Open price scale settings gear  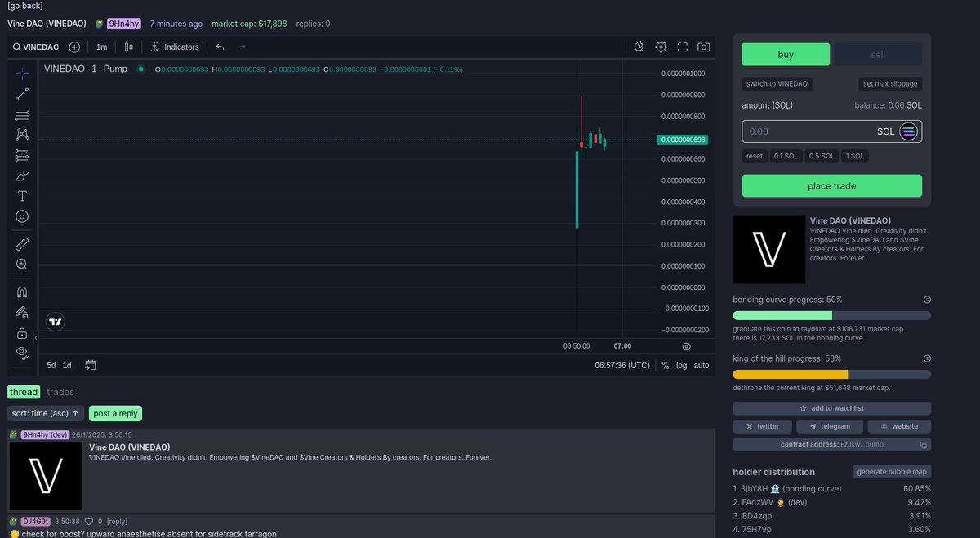click(686, 346)
